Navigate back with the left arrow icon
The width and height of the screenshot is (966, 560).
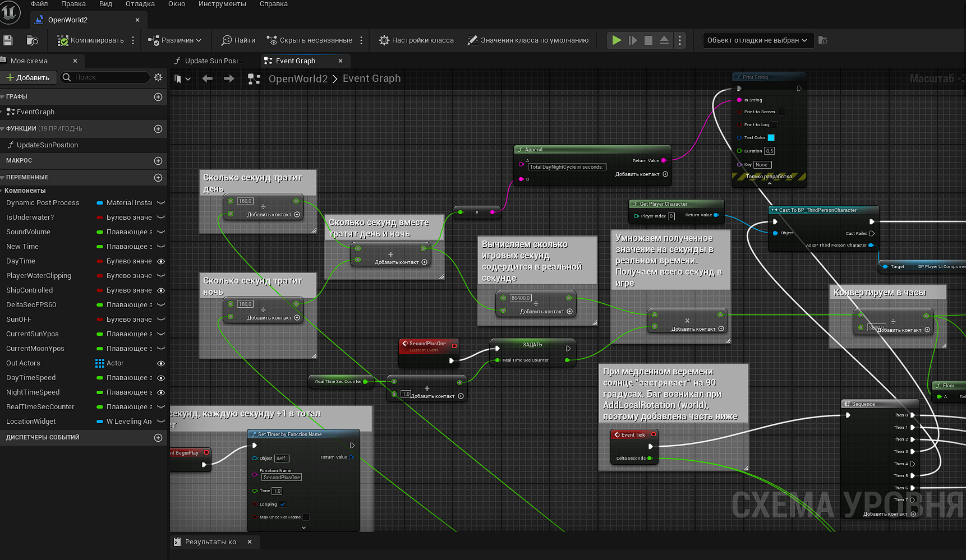208,79
